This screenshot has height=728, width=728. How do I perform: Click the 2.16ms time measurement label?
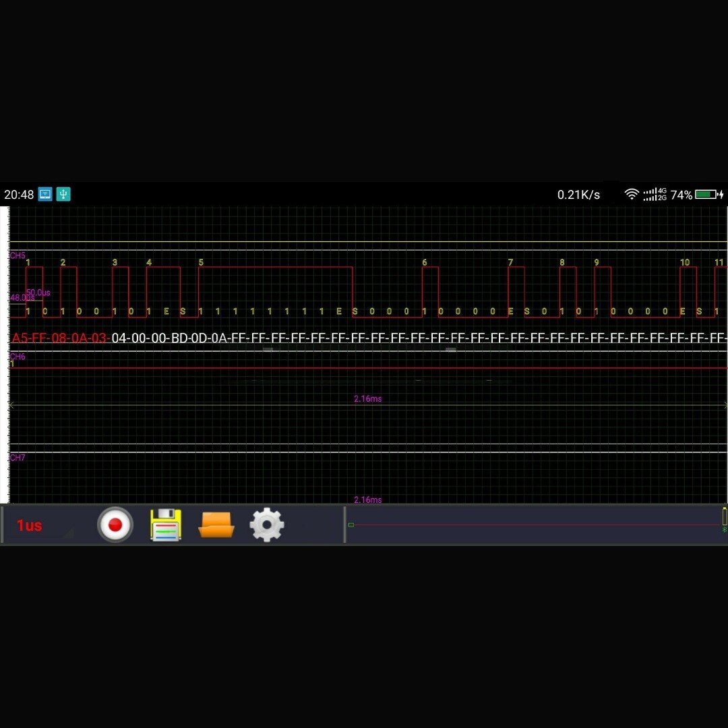(367, 398)
